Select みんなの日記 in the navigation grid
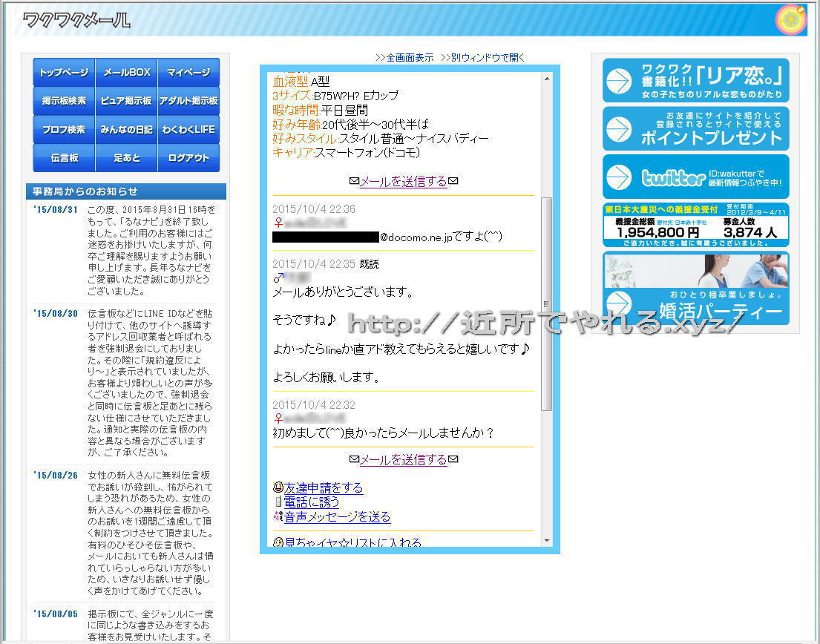The width and height of the screenshot is (820, 644). 126,129
